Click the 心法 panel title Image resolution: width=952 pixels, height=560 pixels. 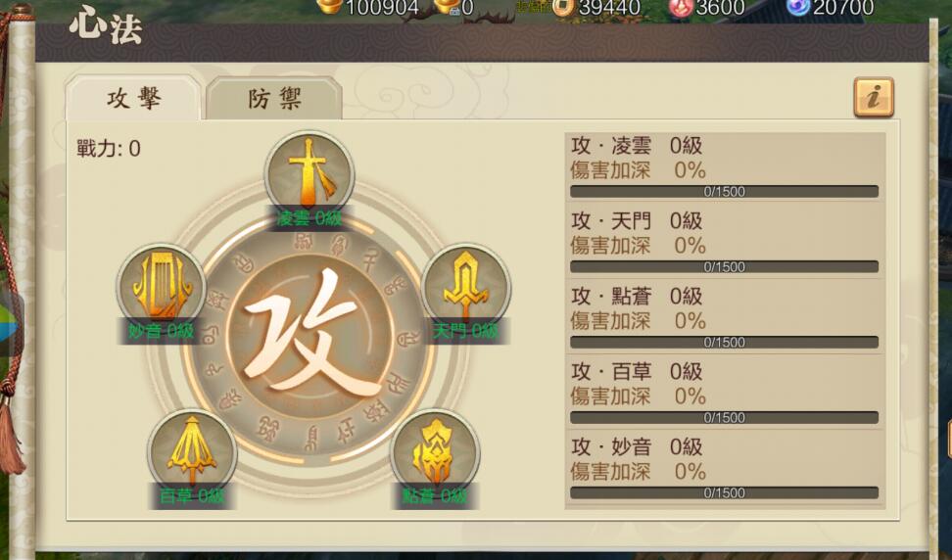coord(106,28)
